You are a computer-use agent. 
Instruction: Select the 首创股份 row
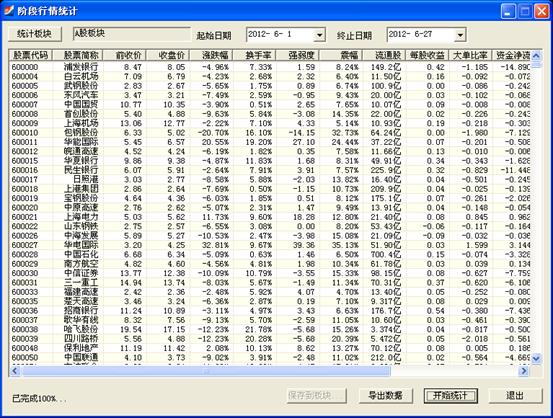coord(270,114)
